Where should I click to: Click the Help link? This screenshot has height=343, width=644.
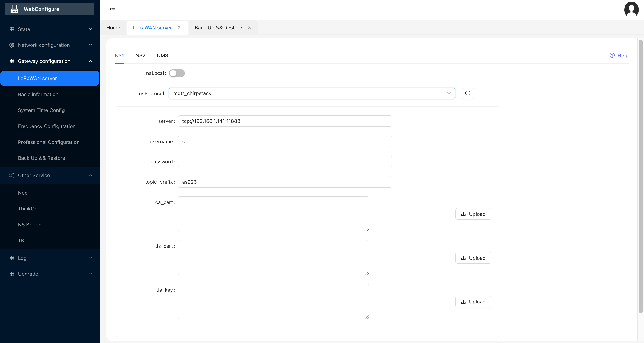coord(619,55)
